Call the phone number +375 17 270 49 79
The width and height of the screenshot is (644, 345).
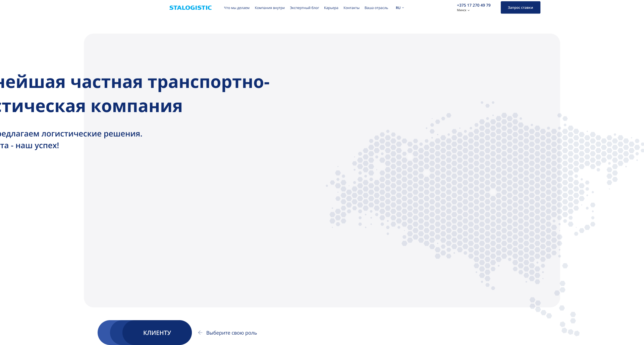[473, 5]
